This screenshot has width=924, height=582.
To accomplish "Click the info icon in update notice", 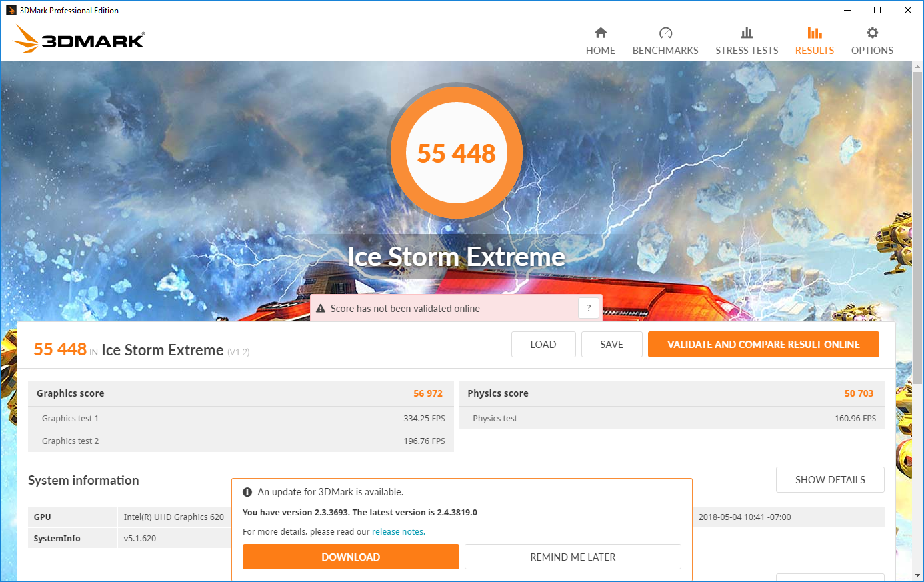I will click(247, 492).
